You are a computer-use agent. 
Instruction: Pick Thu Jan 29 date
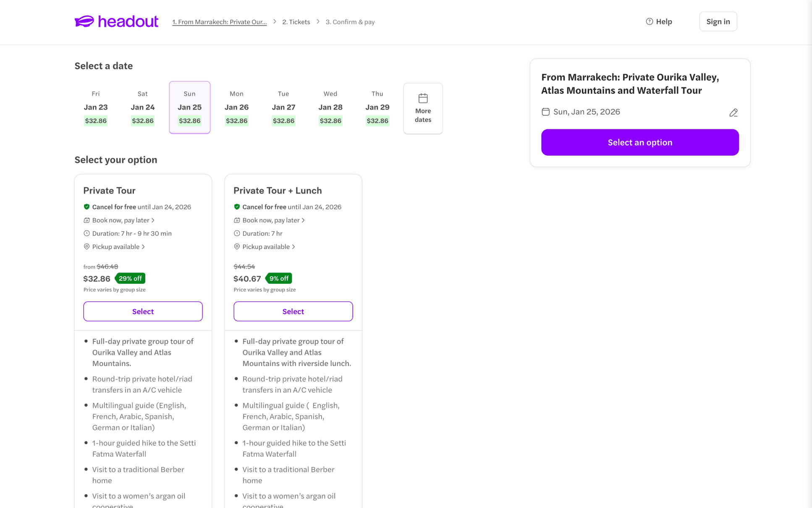tap(377, 107)
